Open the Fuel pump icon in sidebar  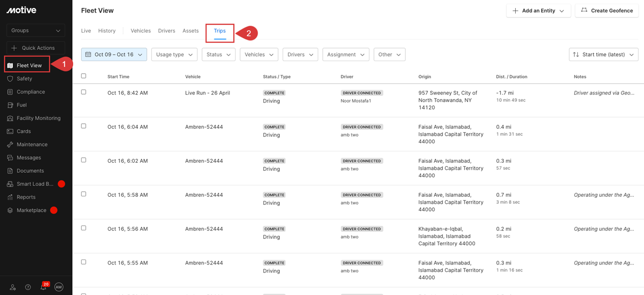click(x=10, y=105)
